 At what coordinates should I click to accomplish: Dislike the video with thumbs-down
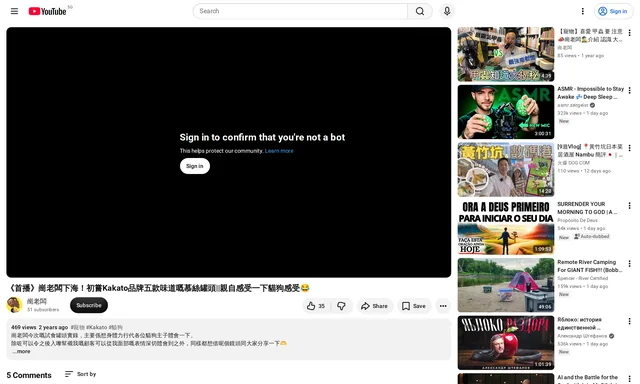[x=341, y=306]
